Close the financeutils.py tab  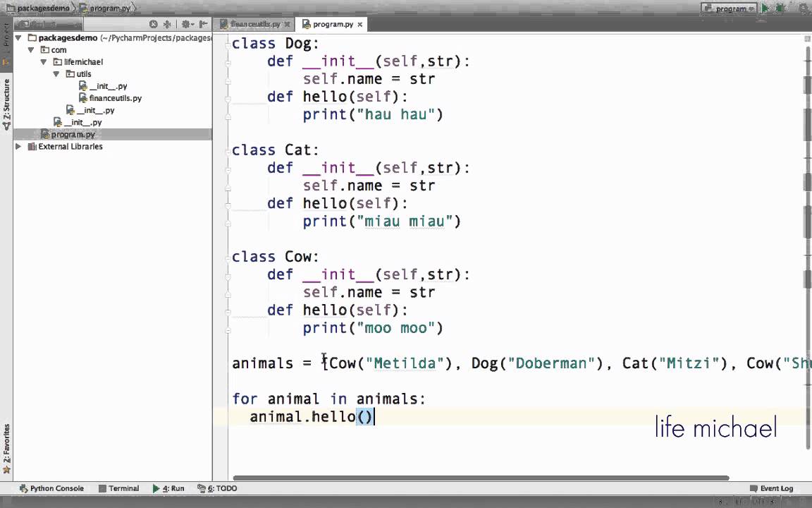pos(287,25)
